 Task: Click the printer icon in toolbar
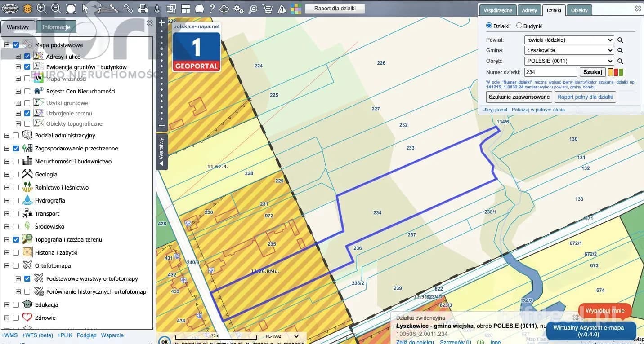pyautogui.click(x=143, y=9)
